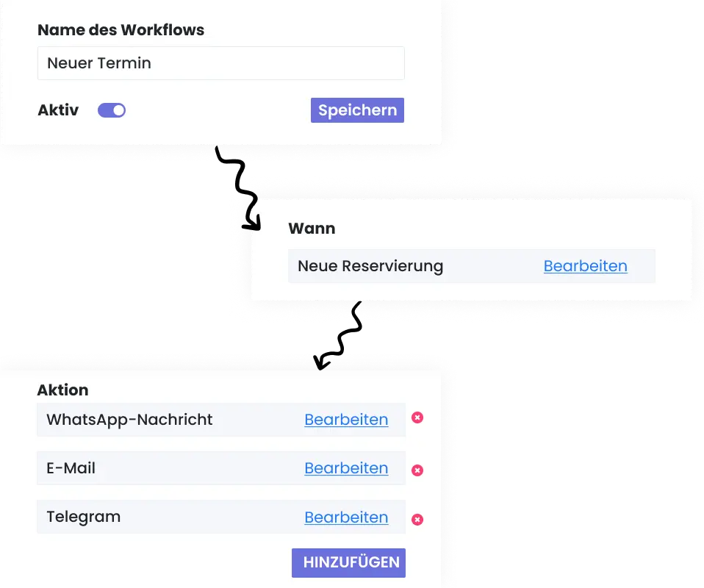Image resolution: width=704 pixels, height=588 pixels.
Task: Click the Aktiv label text
Action: click(58, 110)
